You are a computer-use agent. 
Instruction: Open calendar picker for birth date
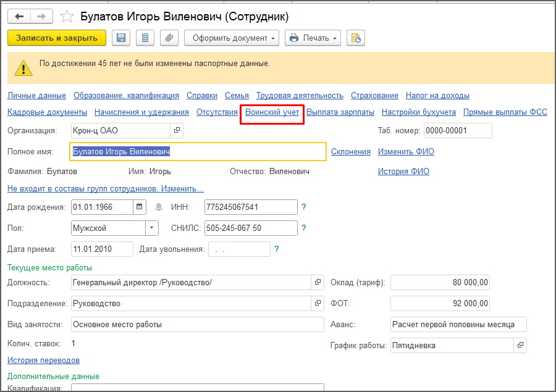pyautogui.click(x=140, y=207)
